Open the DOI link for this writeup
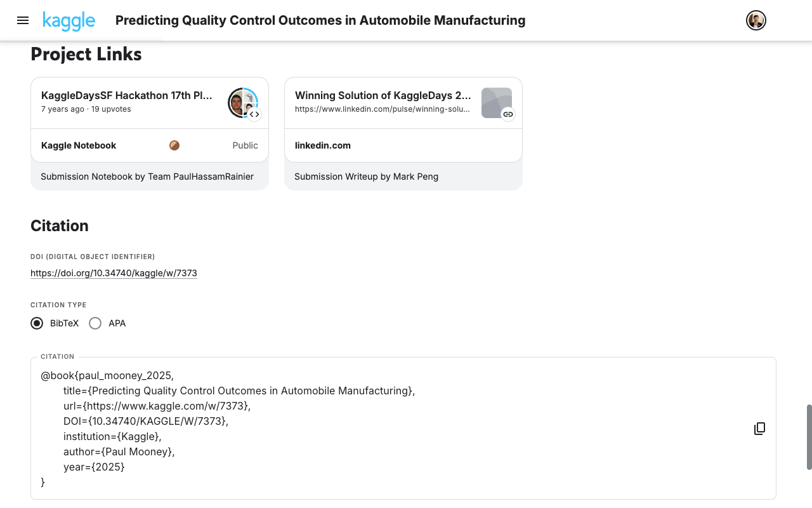Screen dimensions: 812x508 [x=114, y=273]
